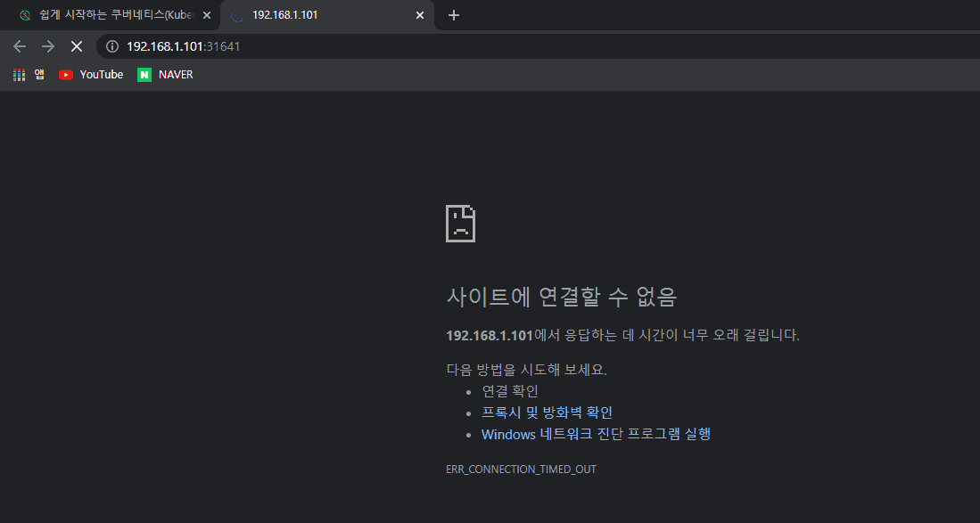
Task: Open a new tab with the plus button
Action: 454,15
